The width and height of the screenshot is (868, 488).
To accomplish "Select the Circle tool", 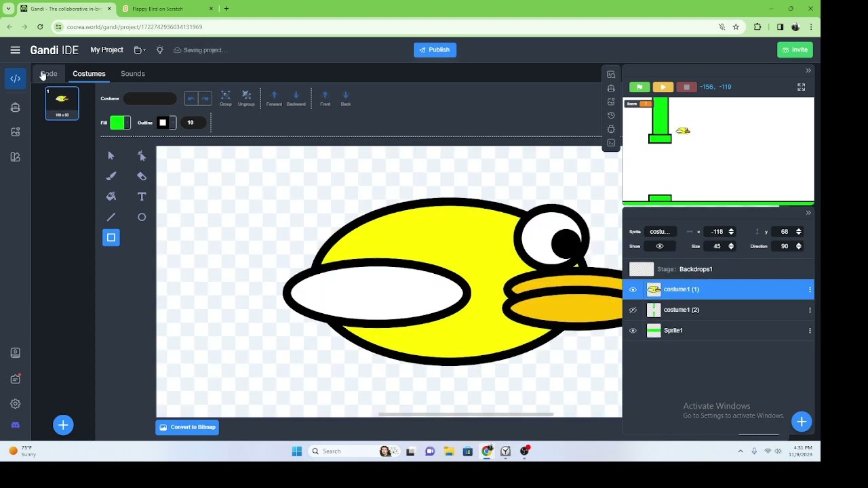I will [x=142, y=217].
